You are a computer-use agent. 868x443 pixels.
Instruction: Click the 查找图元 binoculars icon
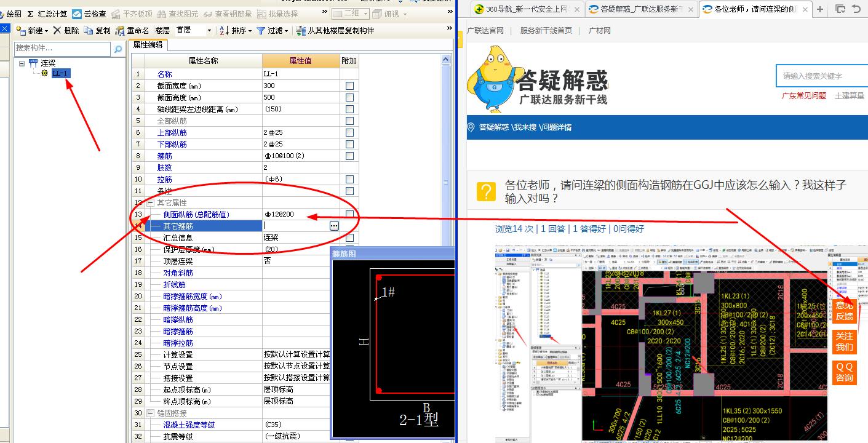162,14
